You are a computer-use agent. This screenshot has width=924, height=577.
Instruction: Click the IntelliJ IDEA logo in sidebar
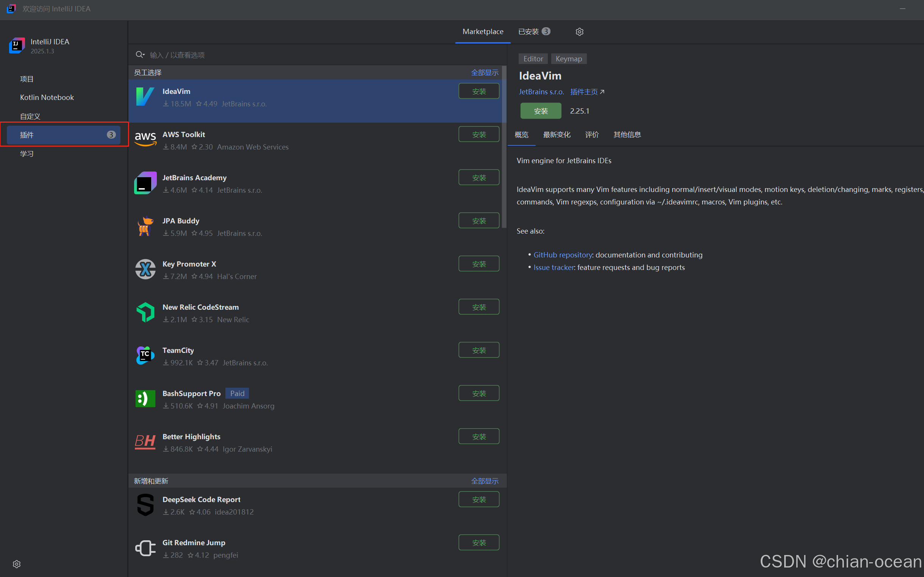pos(17,45)
